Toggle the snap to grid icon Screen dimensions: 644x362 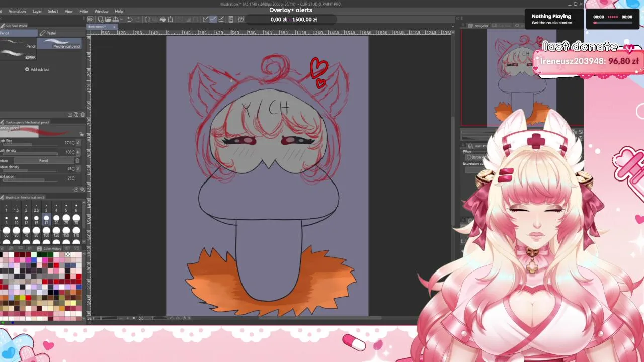[222, 19]
